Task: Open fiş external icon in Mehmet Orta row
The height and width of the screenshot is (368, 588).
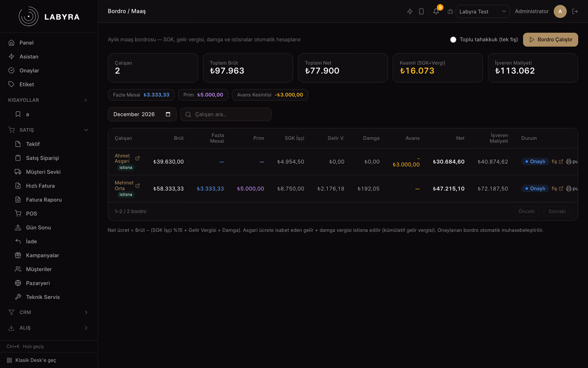Action: 561,188
